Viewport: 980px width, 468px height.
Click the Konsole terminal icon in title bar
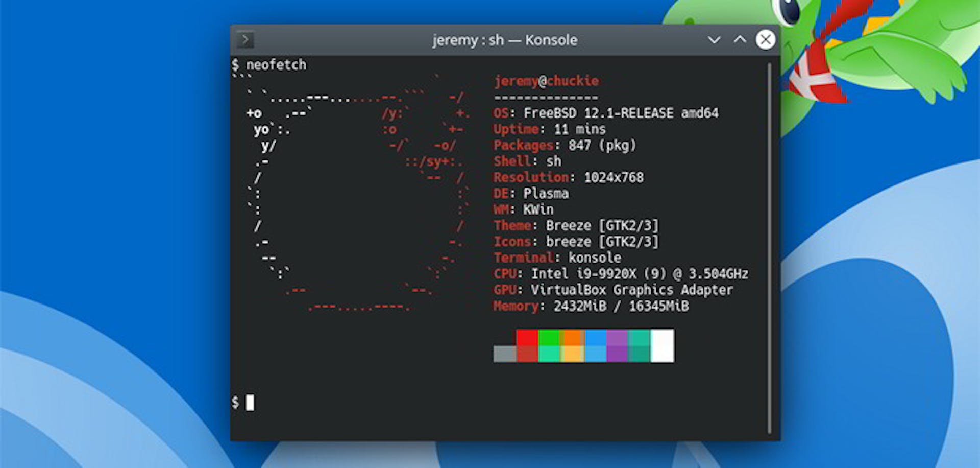(245, 40)
